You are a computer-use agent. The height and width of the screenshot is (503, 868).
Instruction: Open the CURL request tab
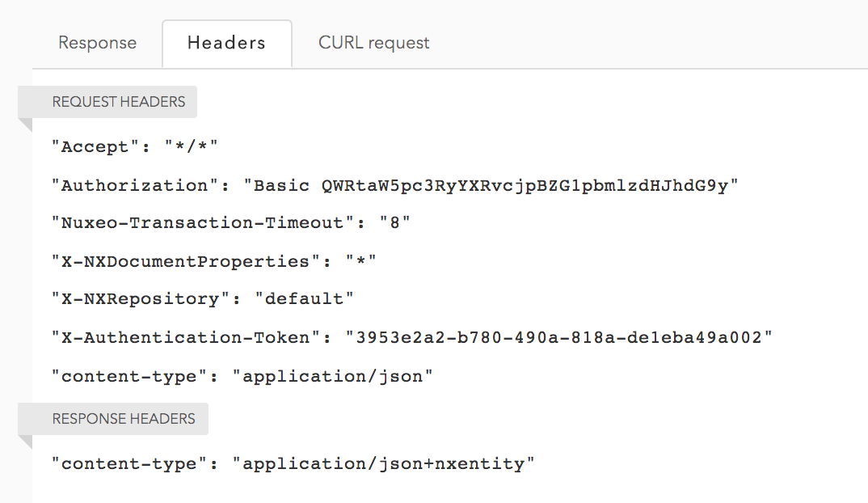[x=373, y=43]
